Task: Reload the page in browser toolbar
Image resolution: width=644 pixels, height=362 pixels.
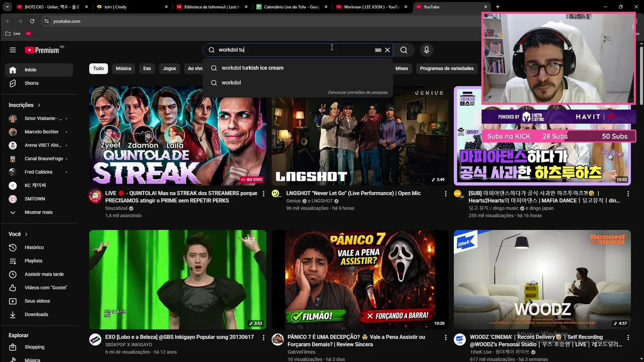Action: (x=32, y=21)
